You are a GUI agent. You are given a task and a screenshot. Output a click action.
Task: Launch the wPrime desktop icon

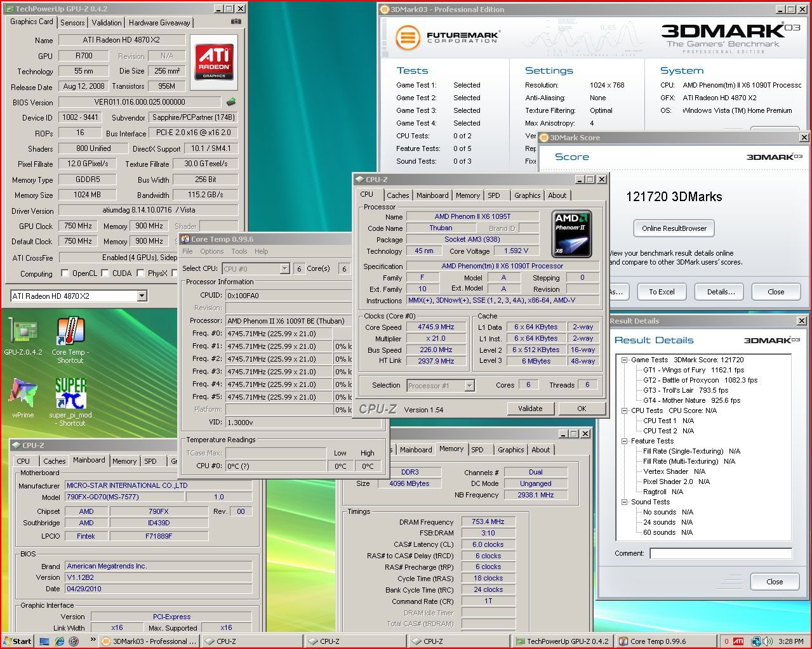pyautogui.click(x=23, y=398)
